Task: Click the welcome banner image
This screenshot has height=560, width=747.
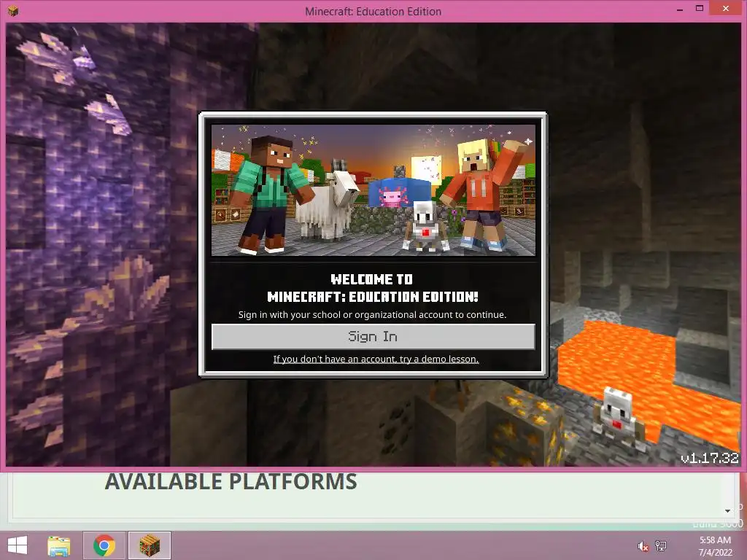Action: pyautogui.click(x=373, y=190)
